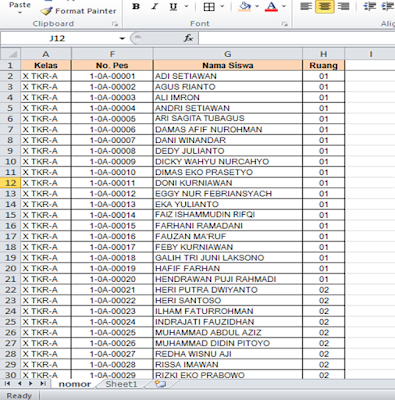Click the Insert Worksheet tab icon
This screenshot has width=395, height=400.
click(160, 384)
